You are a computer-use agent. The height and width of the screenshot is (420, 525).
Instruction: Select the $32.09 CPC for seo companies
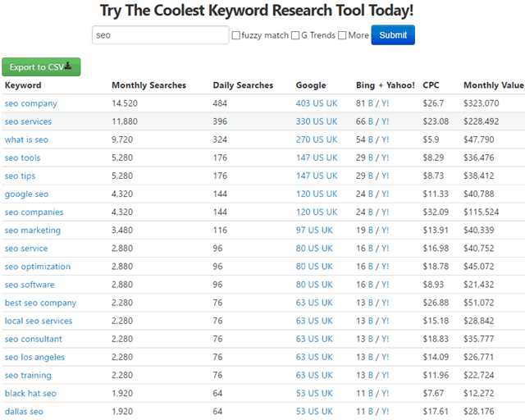coord(436,212)
